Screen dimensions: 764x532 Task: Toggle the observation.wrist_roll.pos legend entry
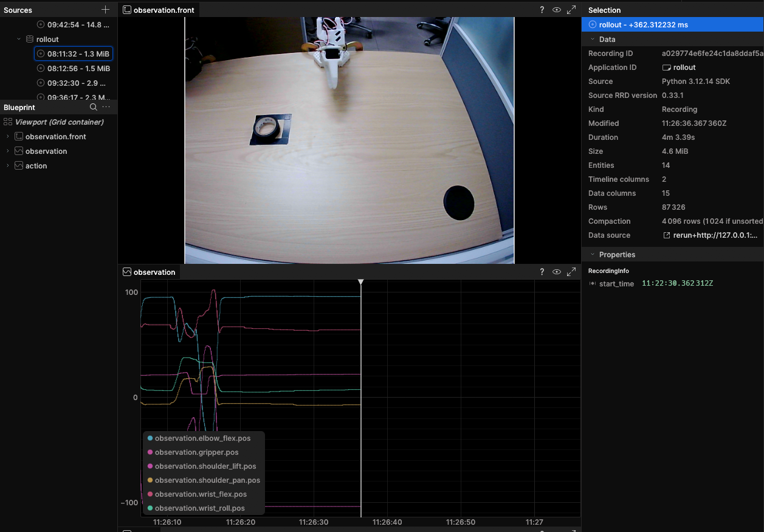[199, 508]
